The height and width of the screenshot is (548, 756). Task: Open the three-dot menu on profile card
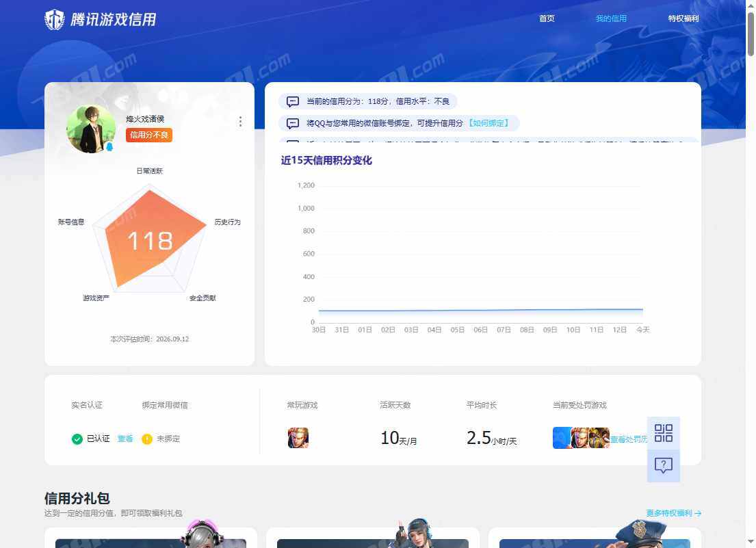click(240, 122)
